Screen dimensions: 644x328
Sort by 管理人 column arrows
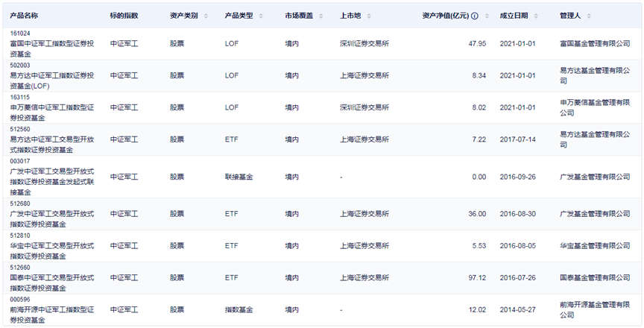589,16
